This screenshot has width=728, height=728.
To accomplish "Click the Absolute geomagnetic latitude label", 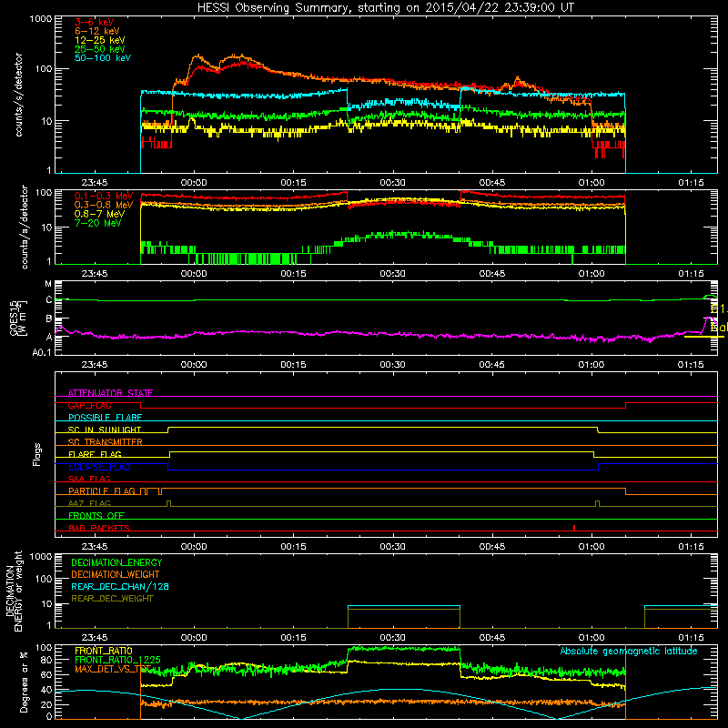I will (629, 651).
